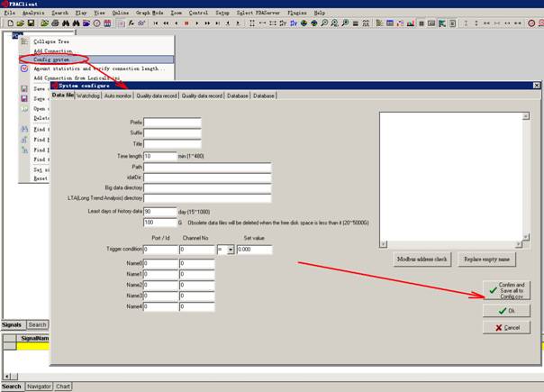
Task: Open the trigger condition operator dropdown
Action: click(x=231, y=250)
